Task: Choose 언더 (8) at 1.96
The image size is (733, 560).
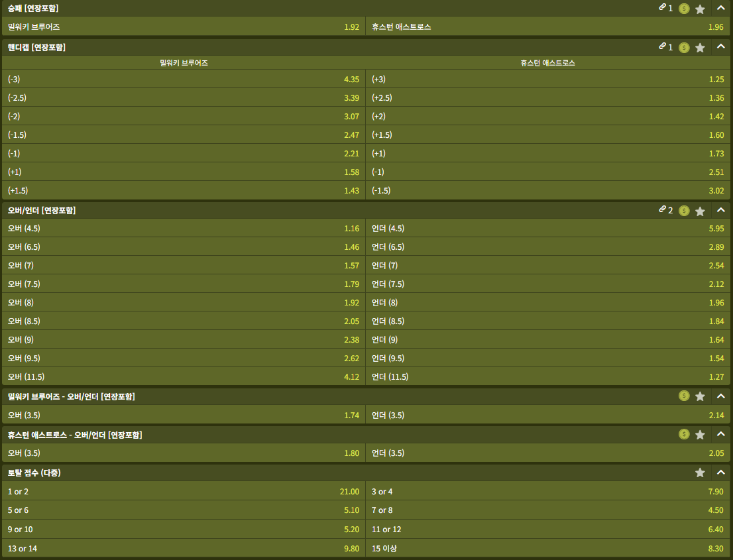Action: (x=548, y=302)
